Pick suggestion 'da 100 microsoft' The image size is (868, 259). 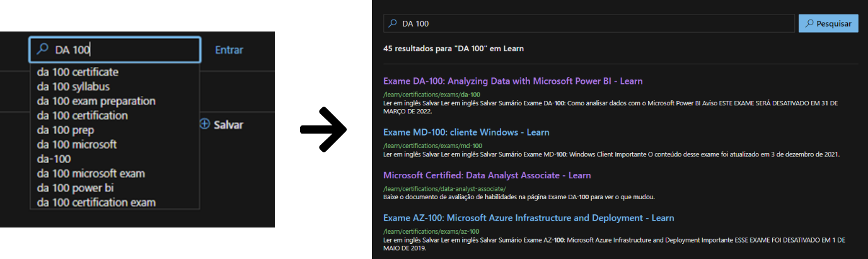click(x=77, y=145)
